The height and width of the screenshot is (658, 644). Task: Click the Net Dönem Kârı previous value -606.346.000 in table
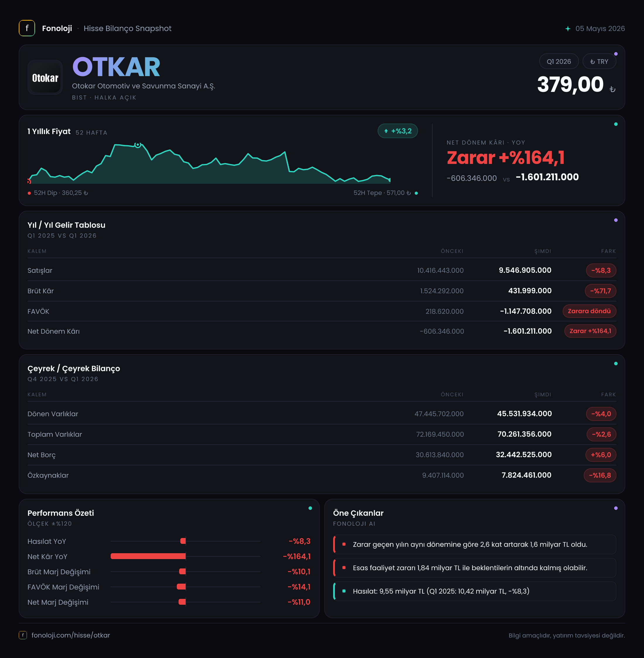(442, 331)
